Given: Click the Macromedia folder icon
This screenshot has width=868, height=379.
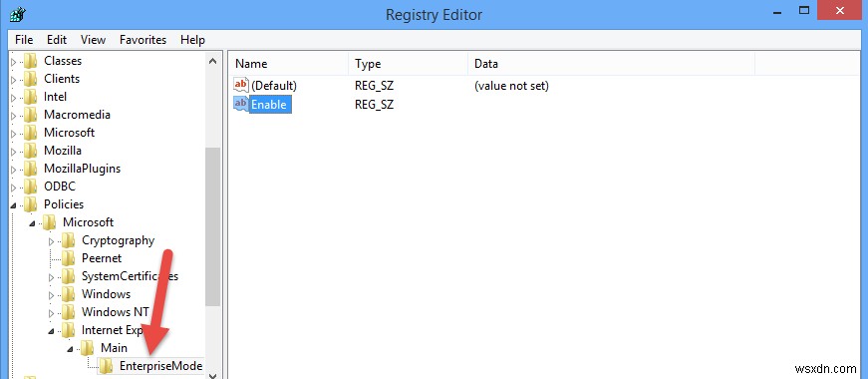Looking at the screenshot, I should (x=31, y=115).
